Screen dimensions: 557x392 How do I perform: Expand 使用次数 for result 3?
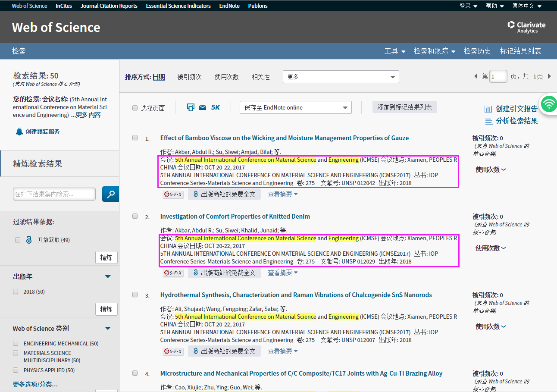(x=491, y=326)
